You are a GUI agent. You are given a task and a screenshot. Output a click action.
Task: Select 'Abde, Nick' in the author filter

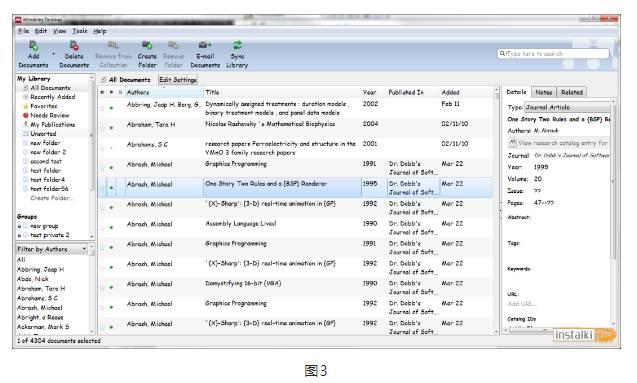pos(32,279)
